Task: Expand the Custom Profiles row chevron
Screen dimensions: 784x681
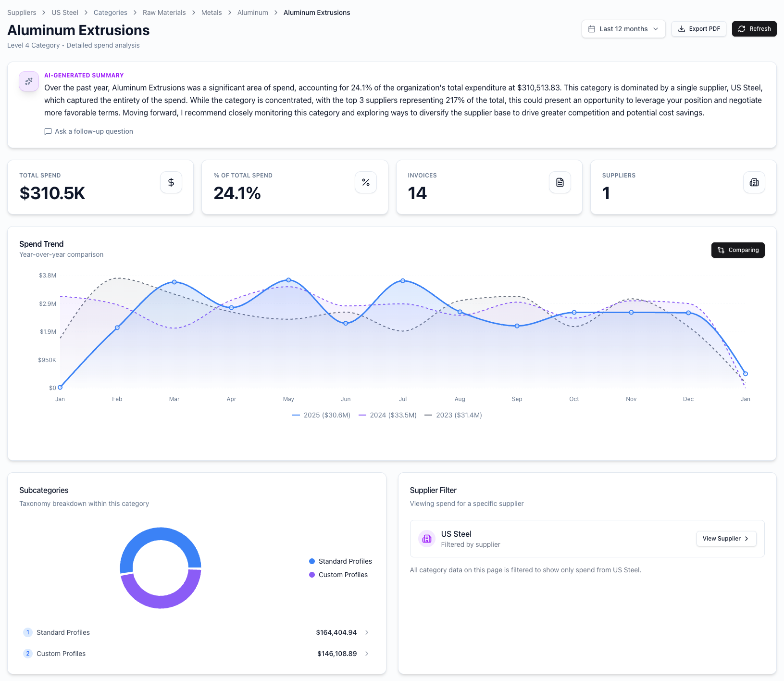Action: click(367, 654)
